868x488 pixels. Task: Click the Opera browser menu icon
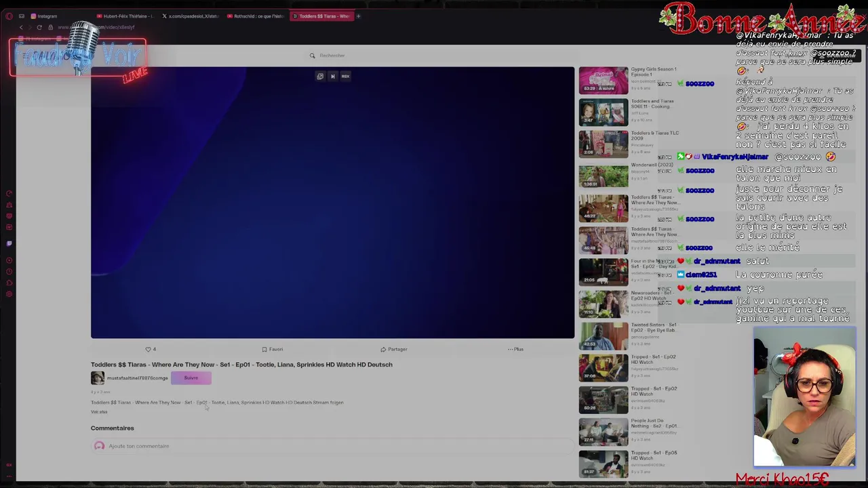click(x=9, y=16)
